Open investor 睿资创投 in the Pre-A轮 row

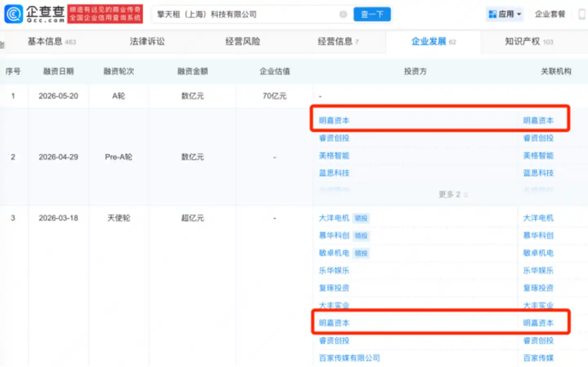pos(334,138)
